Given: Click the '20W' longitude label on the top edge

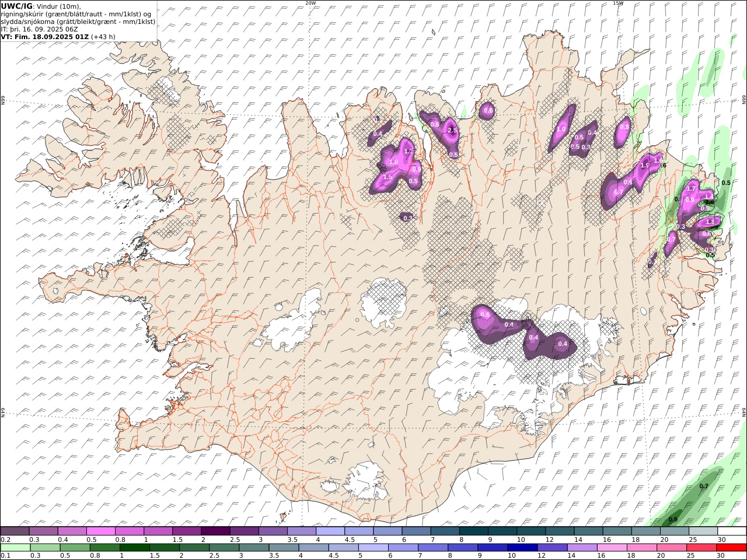Looking at the screenshot, I should pyautogui.click(x=310, y=3).
